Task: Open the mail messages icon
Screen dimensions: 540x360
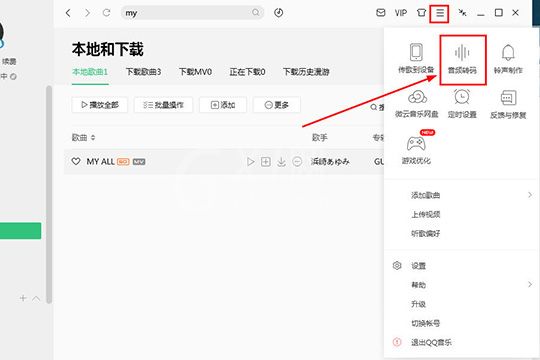Action: point(381,13)
